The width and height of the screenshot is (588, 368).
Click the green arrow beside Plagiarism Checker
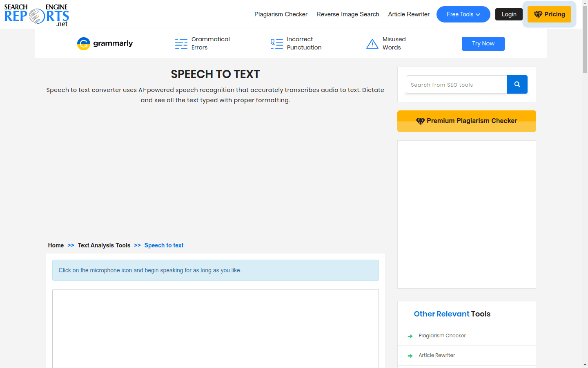point(410,336)
